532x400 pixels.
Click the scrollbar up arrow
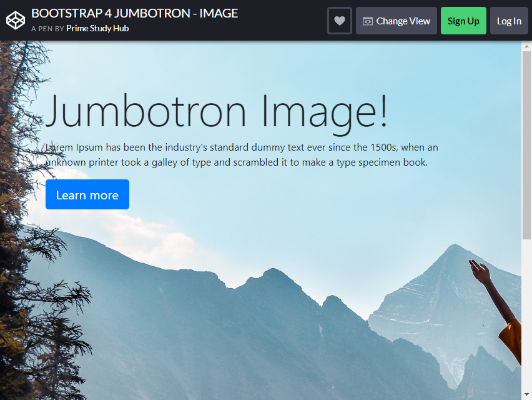(x=526, y=46)
